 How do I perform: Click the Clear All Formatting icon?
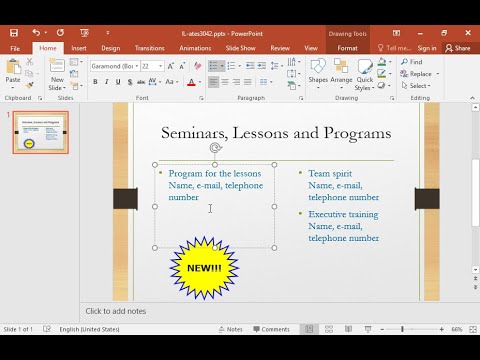[x=198, y=66]
